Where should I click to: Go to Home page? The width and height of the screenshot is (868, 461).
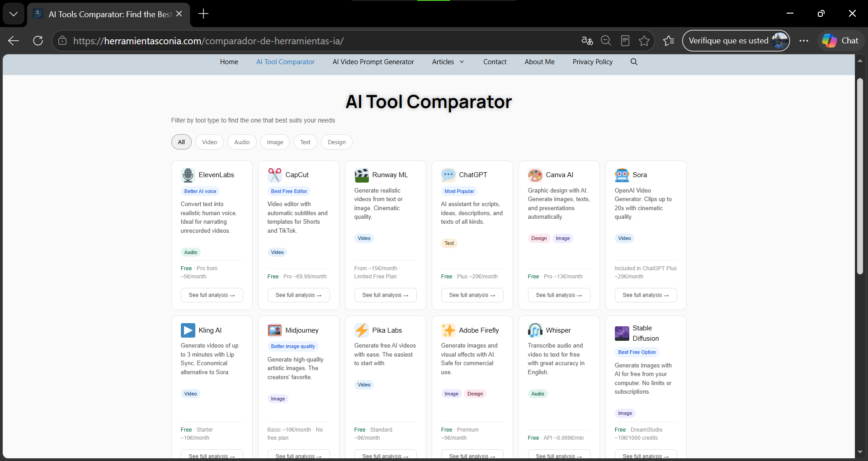pos(229,62)
